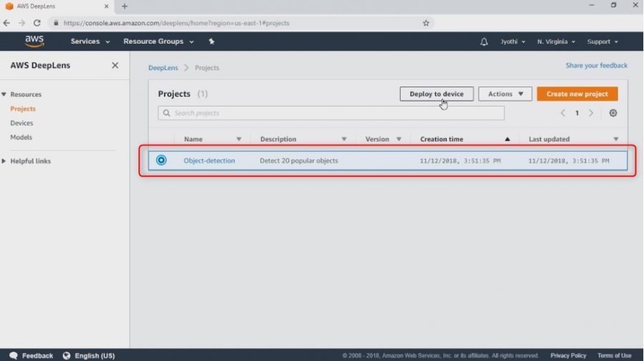Open a new browser tab
Viewport: 644px width, 361px height.
[x=125, y=6]
